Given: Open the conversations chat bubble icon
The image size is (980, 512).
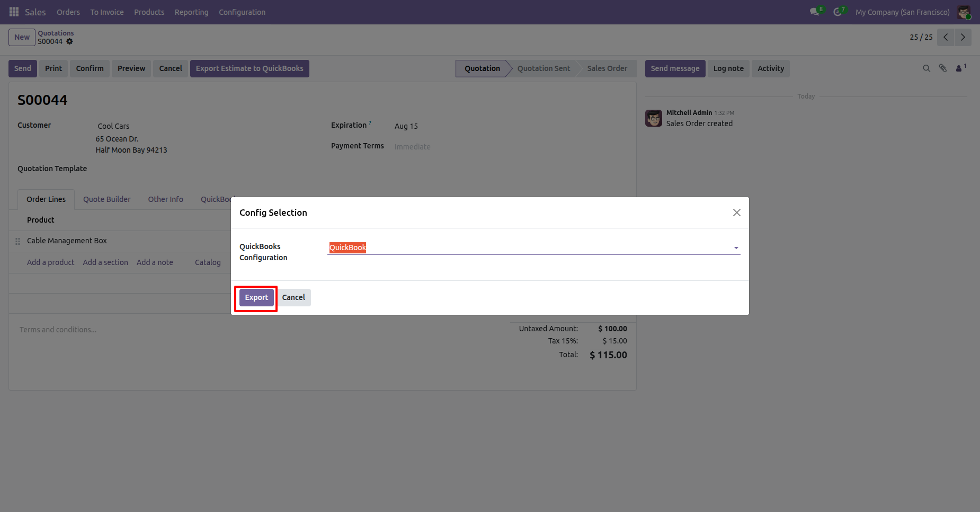Looking at the screenshot, I should click(x=815, y=12).
